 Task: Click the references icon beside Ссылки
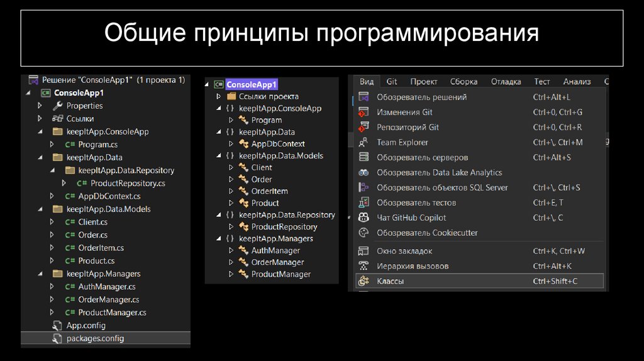click(57, 119)
